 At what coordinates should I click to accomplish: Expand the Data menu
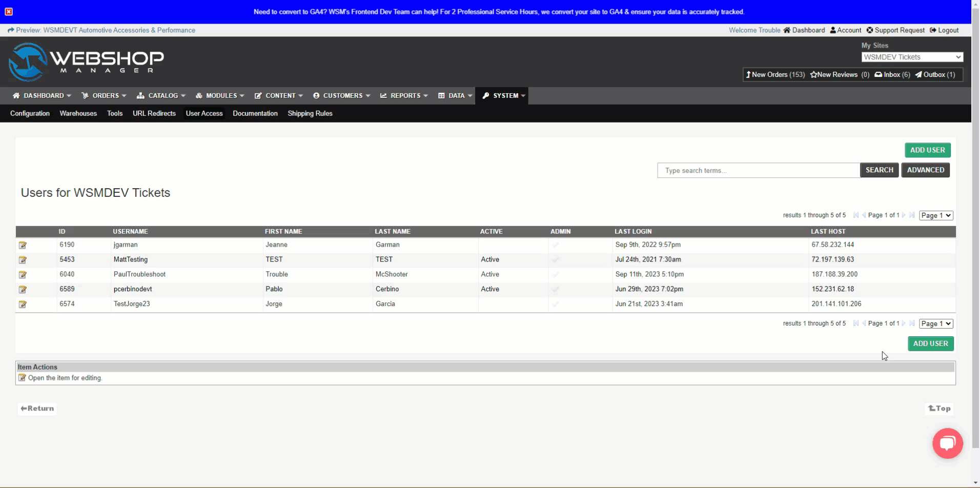point(455,96)
